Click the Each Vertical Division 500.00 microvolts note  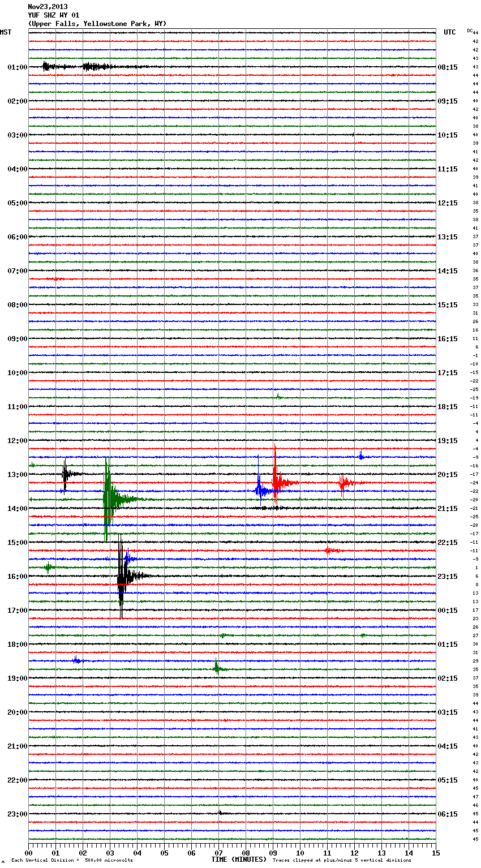tap(72, 861)
